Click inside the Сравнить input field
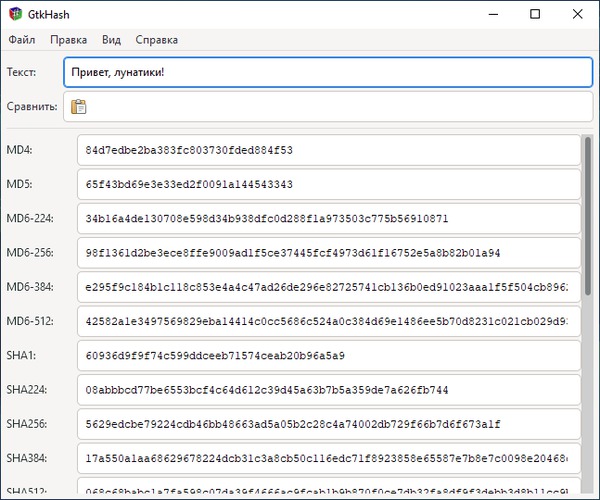This screenshot has height=500, width=600. [328, 107]
